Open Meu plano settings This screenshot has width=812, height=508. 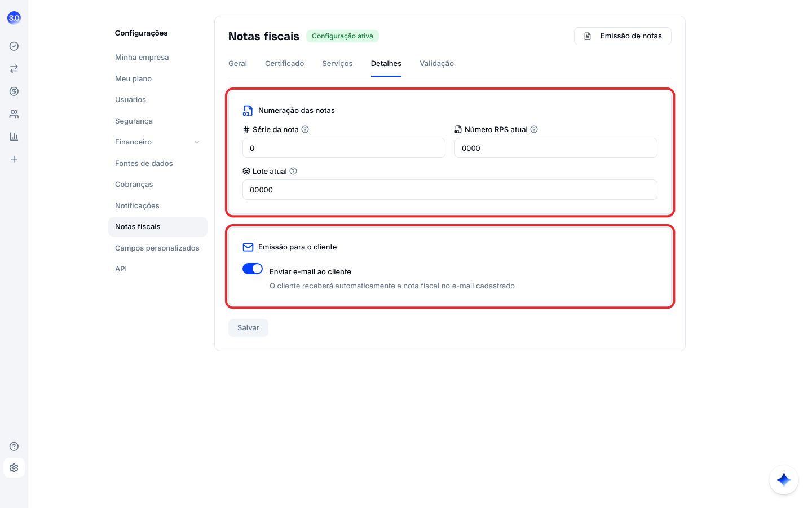click(x=158, y=79)
